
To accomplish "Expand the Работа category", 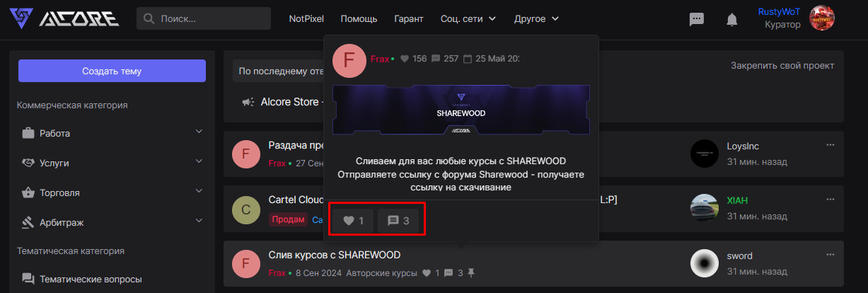I will pyautogui.click(x=112, y=133).
